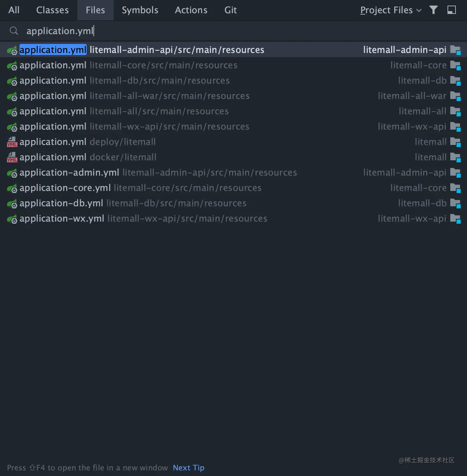Click module folder icon in application.yml litemall-db row
The width and height of the screenshot is (467, 476).
click(455, 81)
